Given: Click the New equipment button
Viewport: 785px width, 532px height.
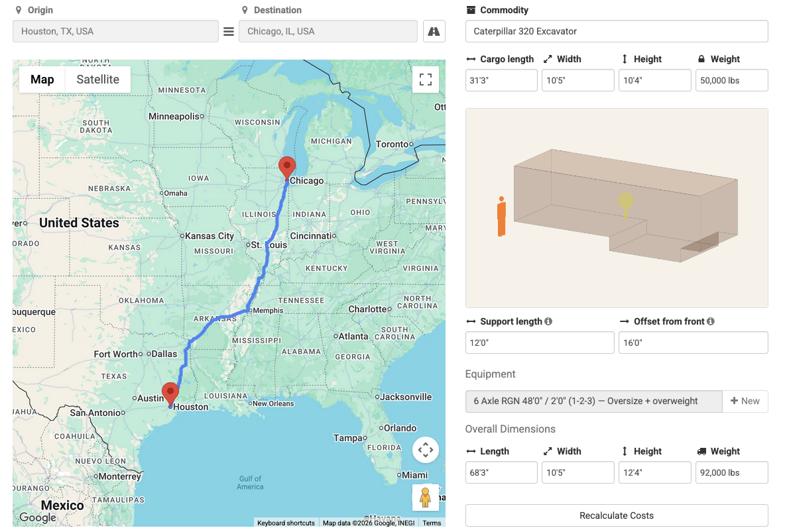Looking at the screenshot, I should coord(745,401).
